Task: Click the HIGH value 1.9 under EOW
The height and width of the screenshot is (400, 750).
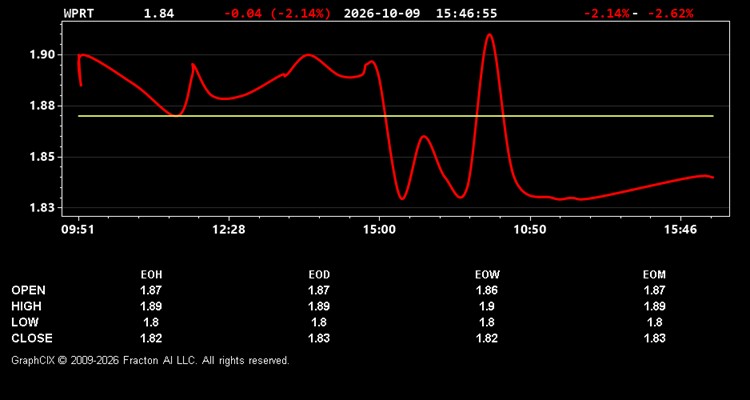Action: click(x=487, y=306)
